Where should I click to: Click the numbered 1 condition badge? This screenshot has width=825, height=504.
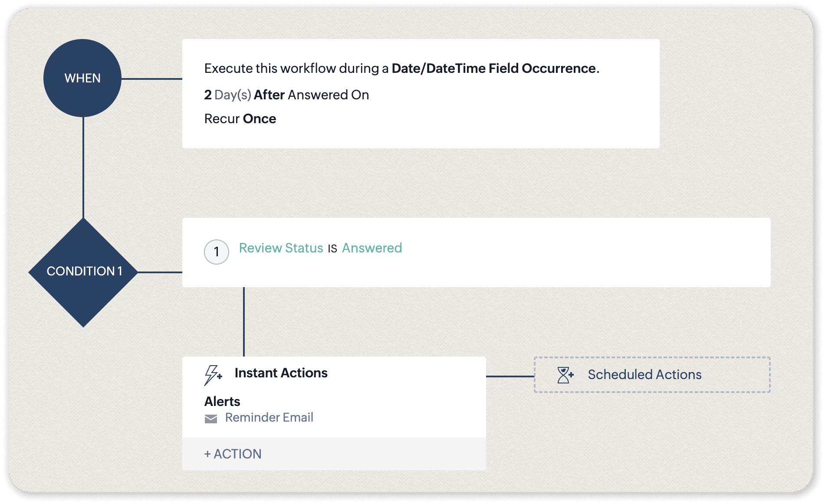point(217,252)
